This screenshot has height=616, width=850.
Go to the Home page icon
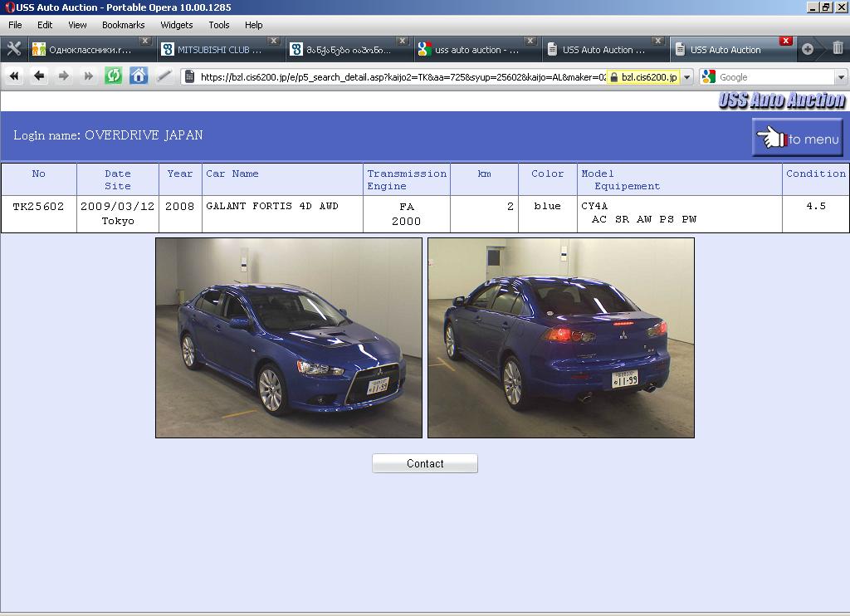pyautogui.click(x=139, y=76)
